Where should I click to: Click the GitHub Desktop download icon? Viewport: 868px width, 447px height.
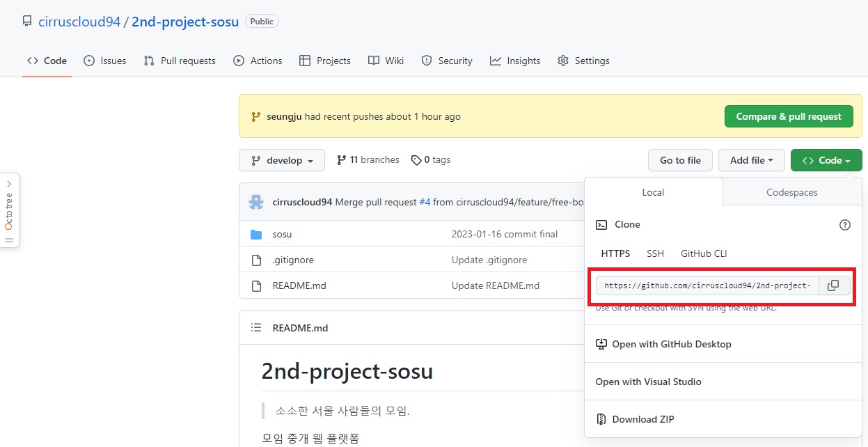(x=601, y=344)
